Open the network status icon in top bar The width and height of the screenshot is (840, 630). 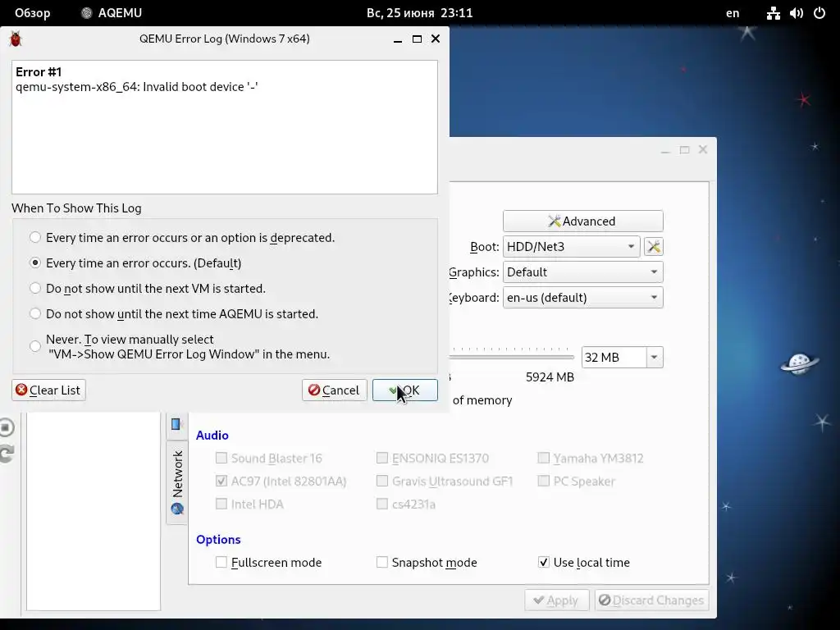click(x=773, y=13)
